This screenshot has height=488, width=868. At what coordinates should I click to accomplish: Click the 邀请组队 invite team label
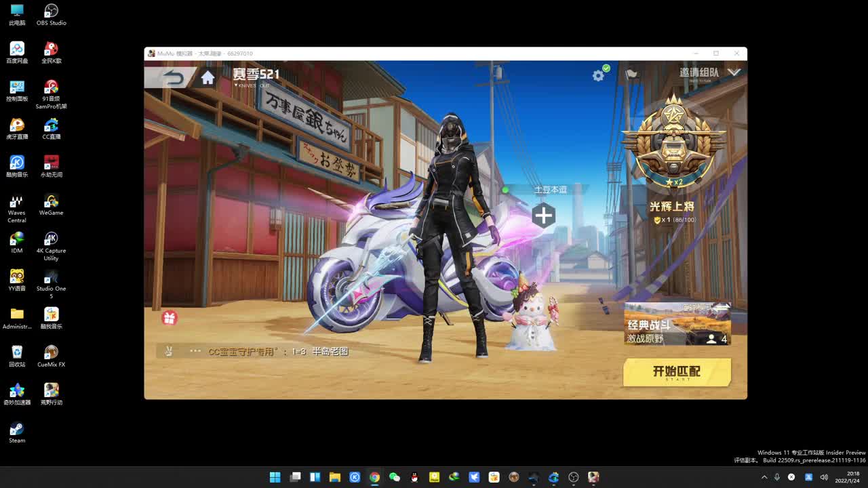pyautogui.click(x=699, y=73)
